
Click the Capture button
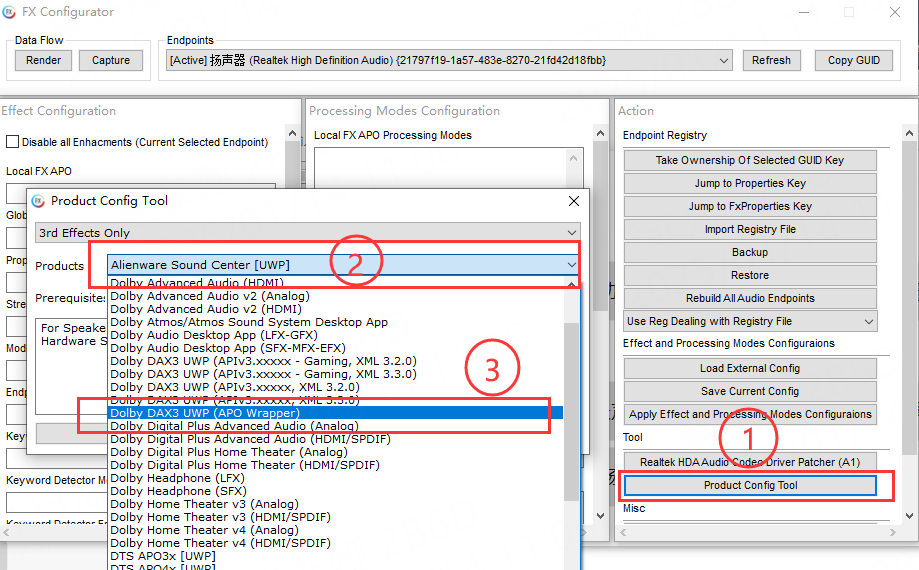pos(111,60)
